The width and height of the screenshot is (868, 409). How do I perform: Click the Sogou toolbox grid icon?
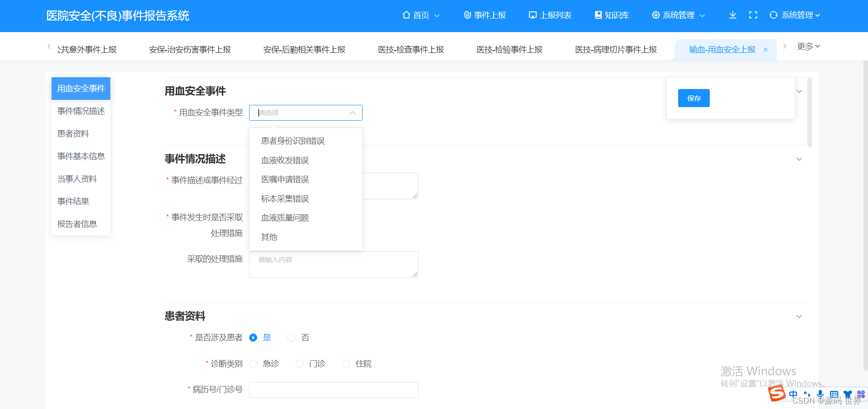click(861, 395)
